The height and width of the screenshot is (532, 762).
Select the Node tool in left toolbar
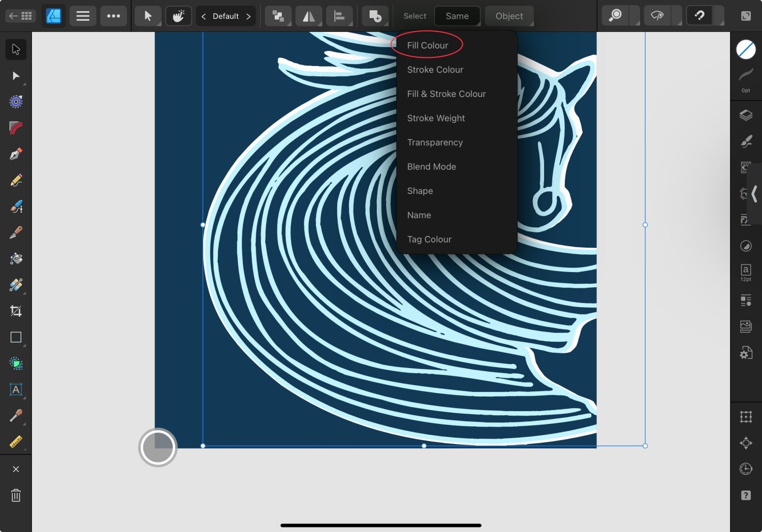click(16, 76)
